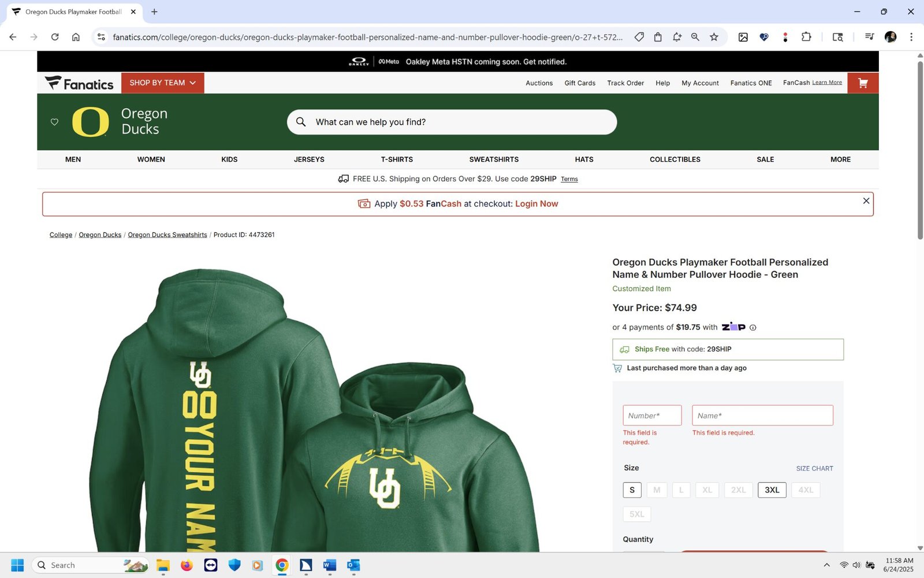Open volume control in system tray

[856, 565]
